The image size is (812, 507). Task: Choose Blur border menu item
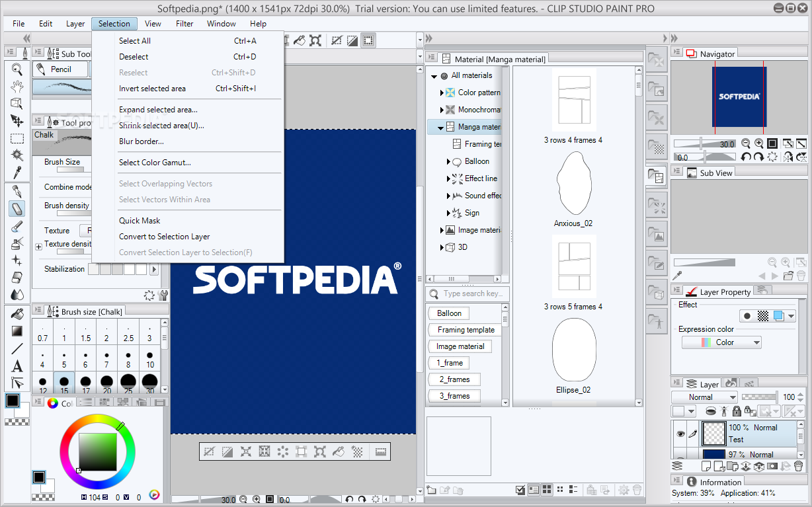click(188, 141)
